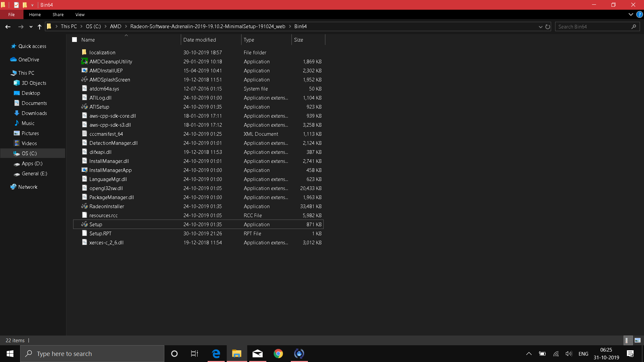Switch to the Home ribbon tab
The width and height of the screenshot is (644, 362).
tap(35, 15)
